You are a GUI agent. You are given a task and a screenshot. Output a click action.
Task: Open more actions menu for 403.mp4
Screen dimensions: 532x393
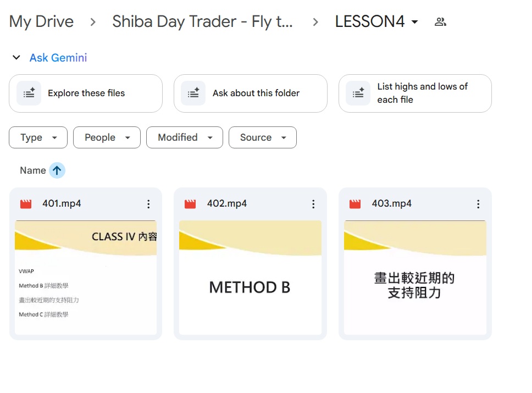(x=478, y=204)
